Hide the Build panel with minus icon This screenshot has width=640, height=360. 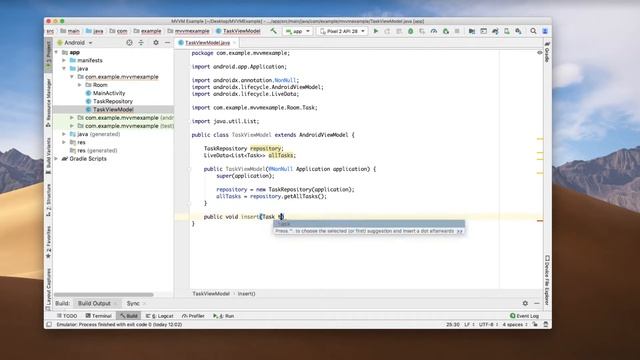click(x=537, y=303)
